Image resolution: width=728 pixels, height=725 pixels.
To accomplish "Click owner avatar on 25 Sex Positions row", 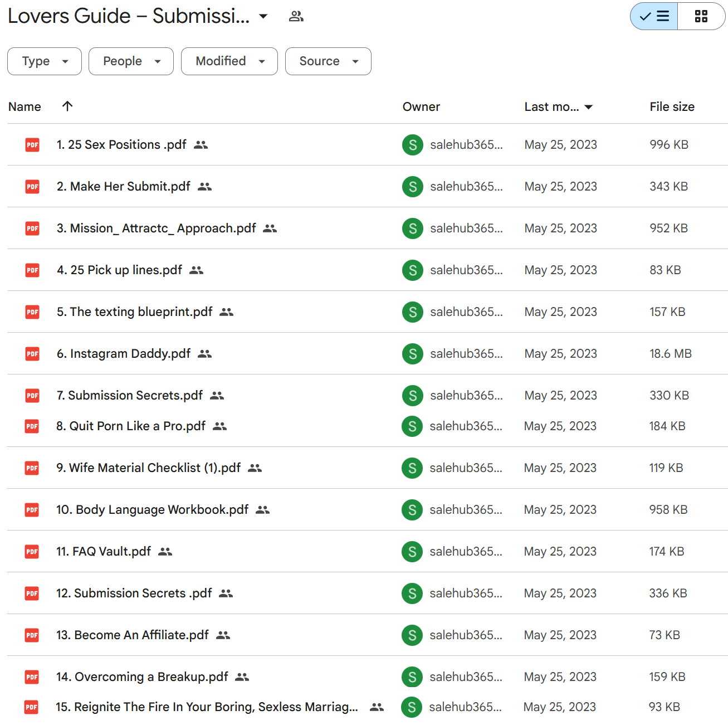I will click(413, 145).
